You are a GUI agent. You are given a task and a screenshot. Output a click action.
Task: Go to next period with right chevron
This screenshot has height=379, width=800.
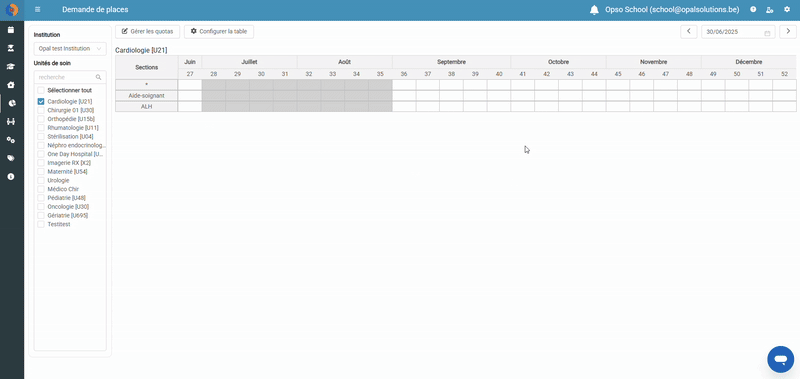(x=788, y=32)
